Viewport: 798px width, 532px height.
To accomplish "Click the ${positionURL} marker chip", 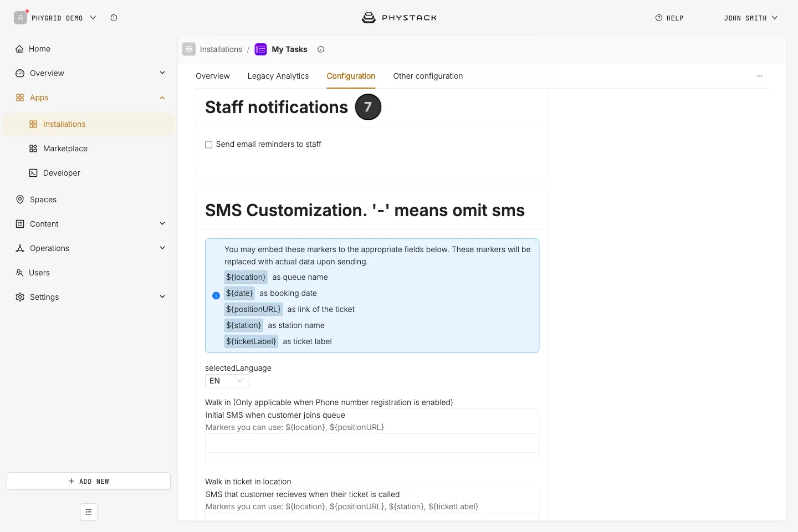I will (x=253, y=309).
